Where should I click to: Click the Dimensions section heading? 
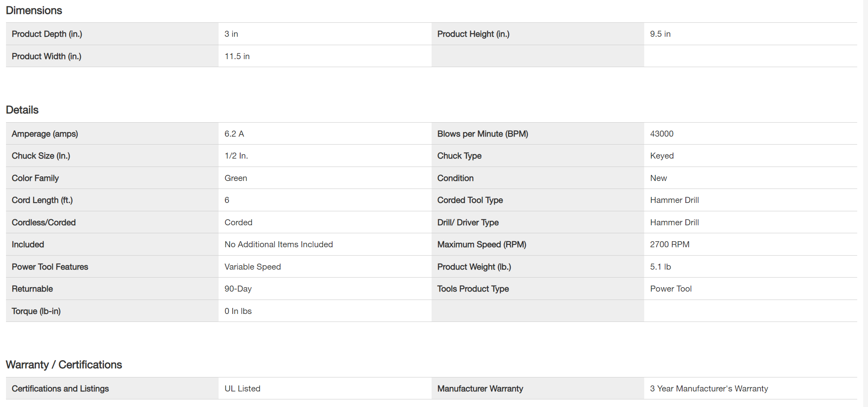tap(34, 10)
